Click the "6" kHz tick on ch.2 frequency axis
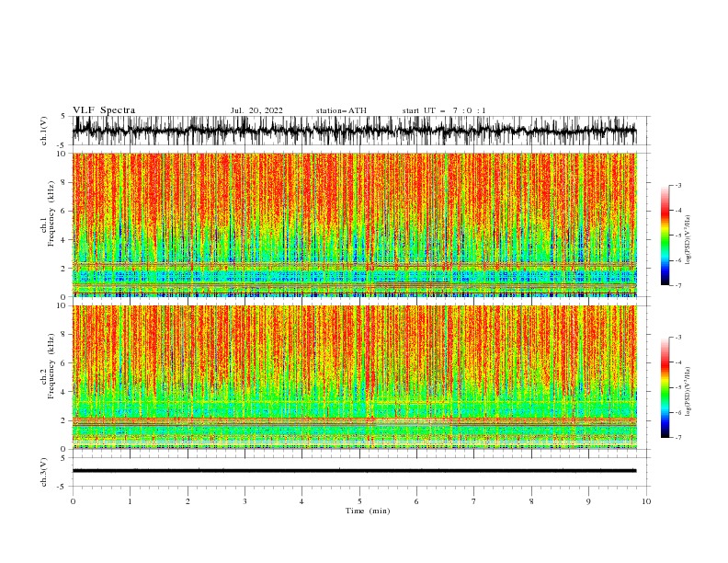728x563 pixels. point(63,363)
